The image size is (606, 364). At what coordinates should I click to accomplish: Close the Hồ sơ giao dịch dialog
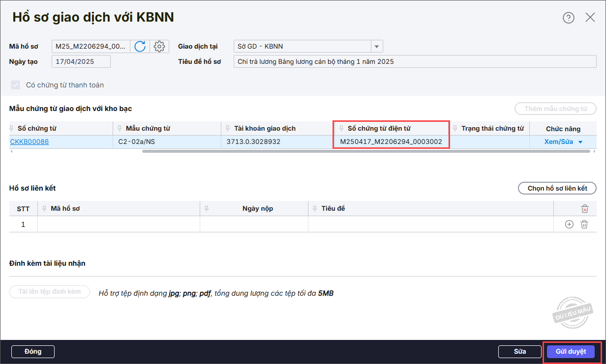click(x=590, y=18)
